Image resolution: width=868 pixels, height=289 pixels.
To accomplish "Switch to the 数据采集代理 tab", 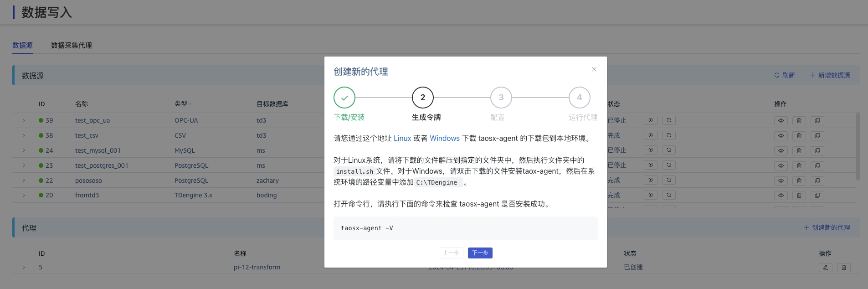I will (72, 46).
